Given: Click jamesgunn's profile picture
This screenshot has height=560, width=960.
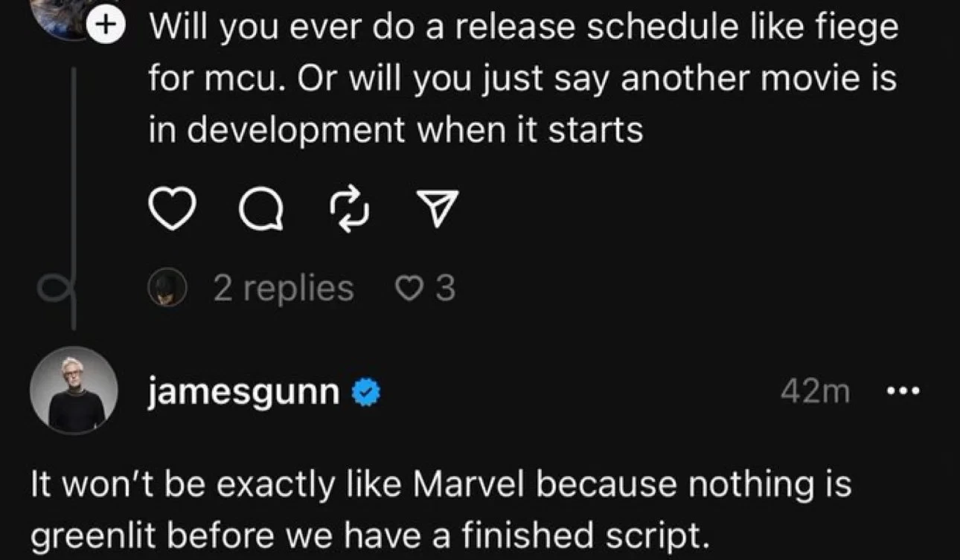Looking at the screenshot, I should pyautogui.click(x=73, y=390).
